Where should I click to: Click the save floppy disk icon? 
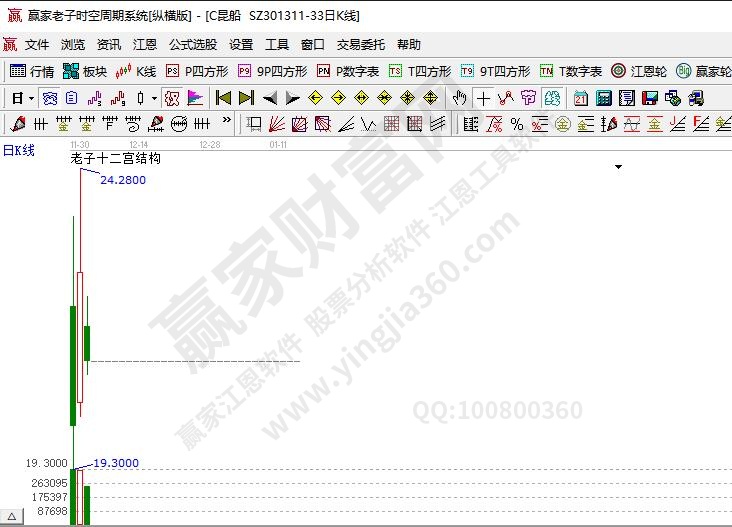[x=649, y=98]
